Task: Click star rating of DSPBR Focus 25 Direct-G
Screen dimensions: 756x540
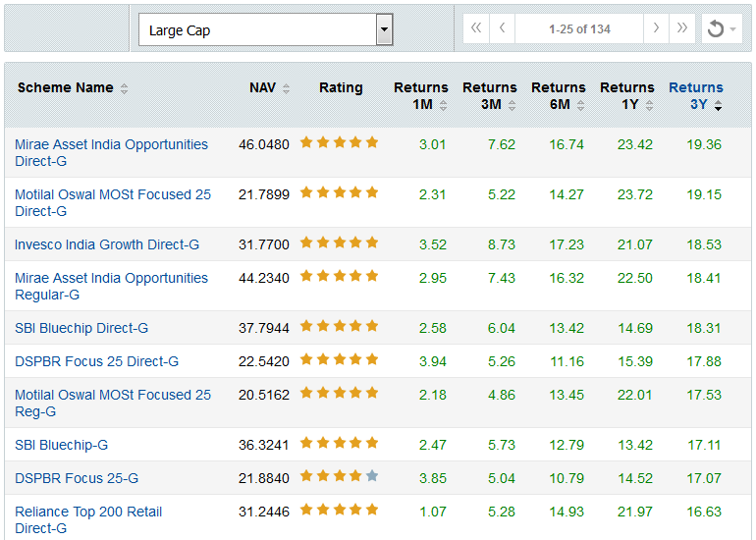Action: [339, 359]
